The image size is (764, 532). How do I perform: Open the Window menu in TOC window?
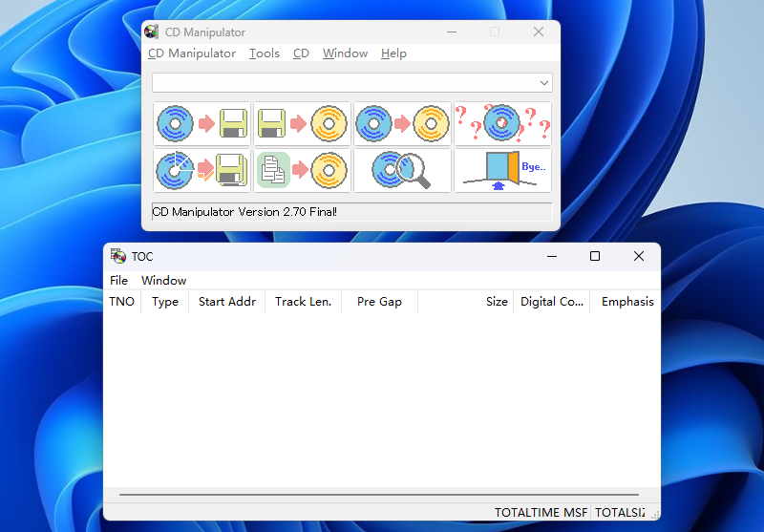pos(163,281)
